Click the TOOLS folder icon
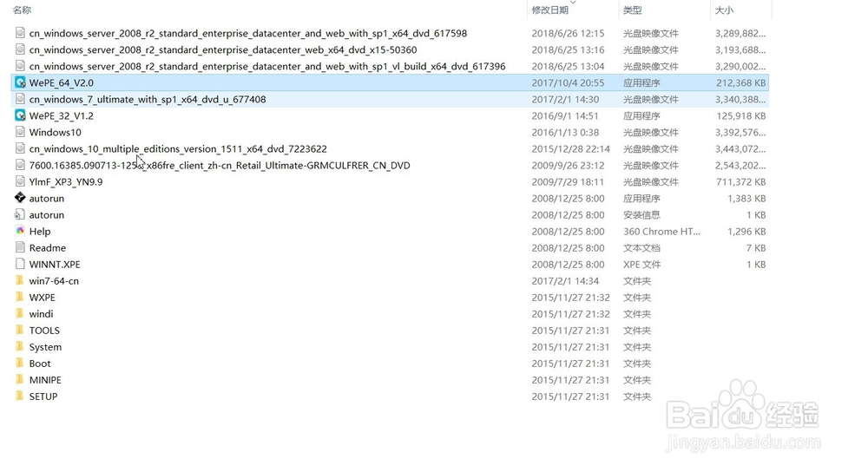This screenshot has height=472, width=868. tap(20, 331)
